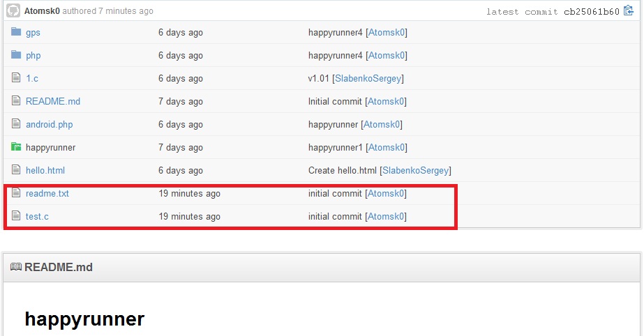The image size is (644, 336).
Task: Click happyrunner commit message in android.php row
Action: 333,125
